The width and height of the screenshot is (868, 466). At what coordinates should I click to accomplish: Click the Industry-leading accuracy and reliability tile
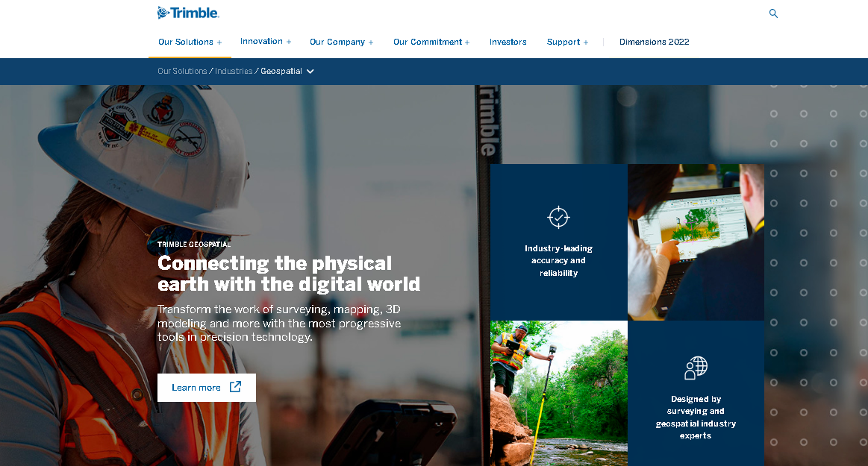pyautogui.click(x=558, y=242)
